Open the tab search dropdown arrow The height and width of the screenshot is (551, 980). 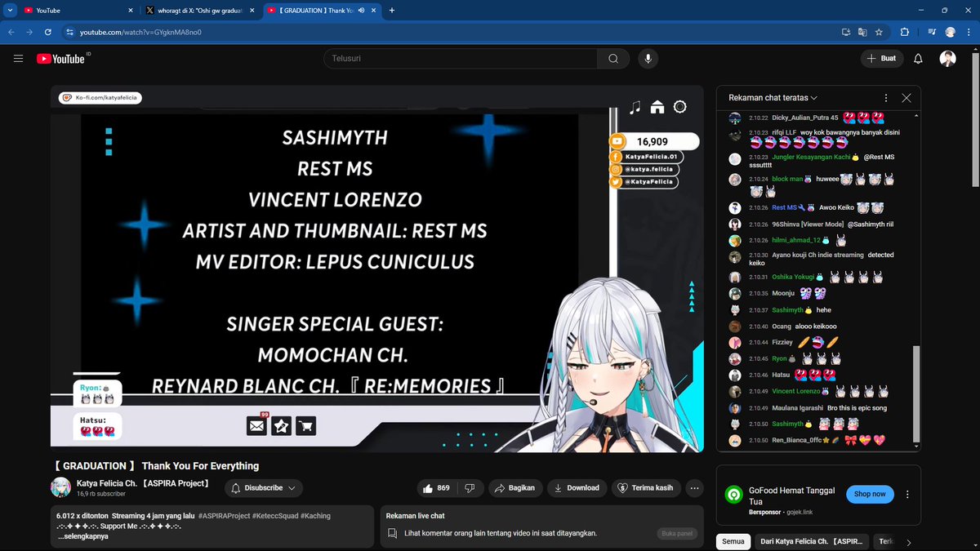pyautogui.click(x=8, y=10)
